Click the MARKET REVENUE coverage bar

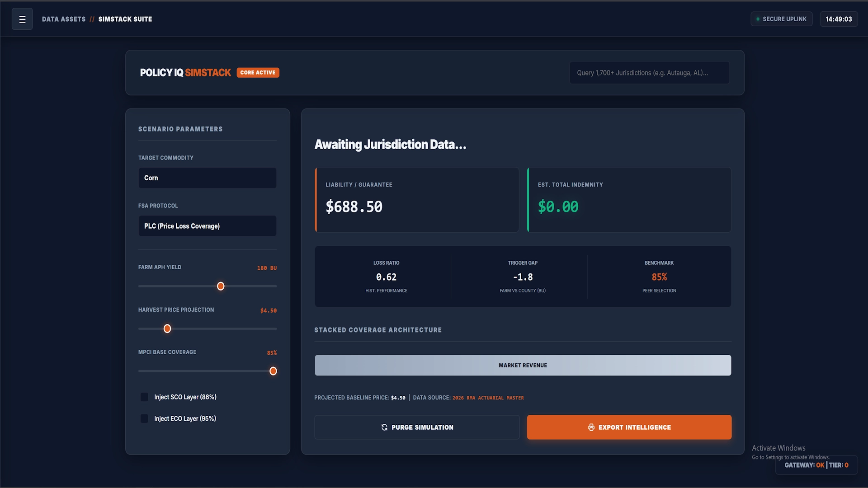click(523, 365)
